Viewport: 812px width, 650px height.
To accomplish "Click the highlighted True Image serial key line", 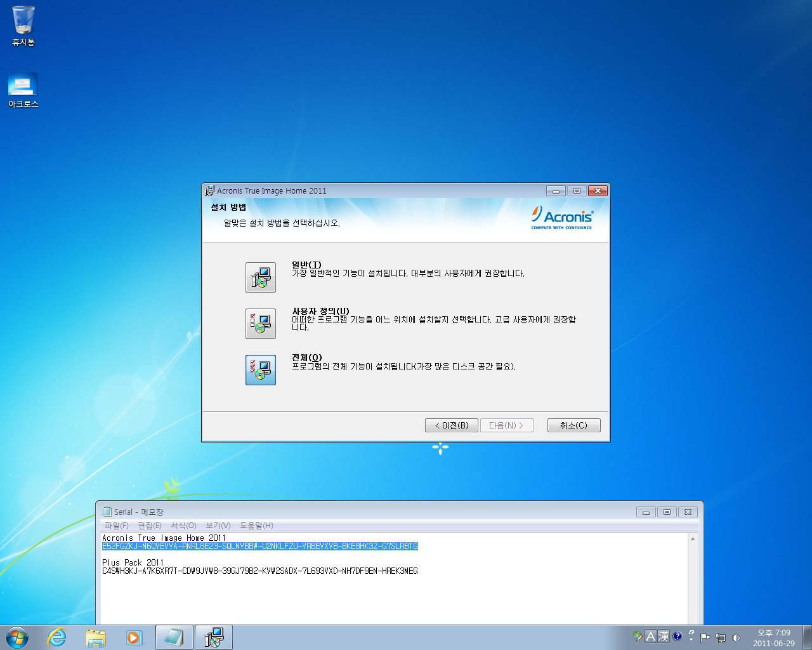I will click(x=260, y=546).
